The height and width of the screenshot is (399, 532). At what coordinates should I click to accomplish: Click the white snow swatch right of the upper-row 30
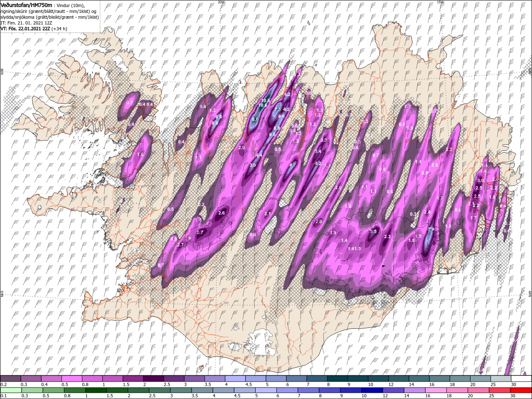(521, 378)
